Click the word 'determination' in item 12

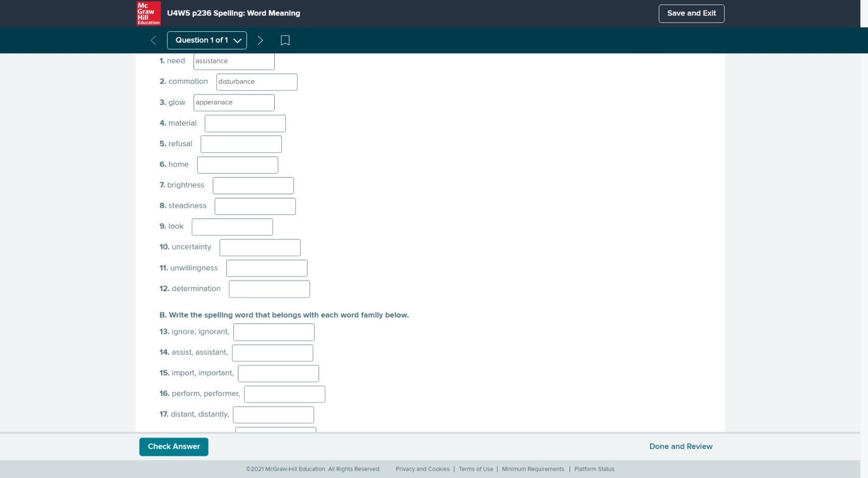click(x=196, y=289)
